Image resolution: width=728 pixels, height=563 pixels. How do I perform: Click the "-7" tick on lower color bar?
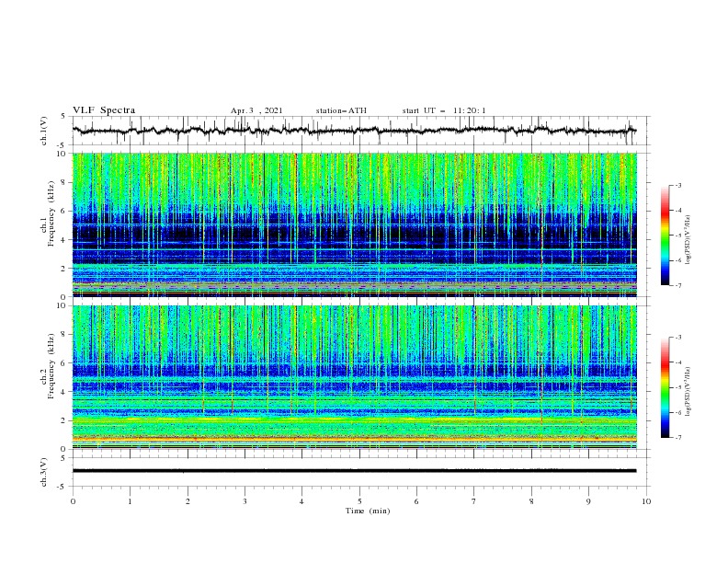click(678, 438)
